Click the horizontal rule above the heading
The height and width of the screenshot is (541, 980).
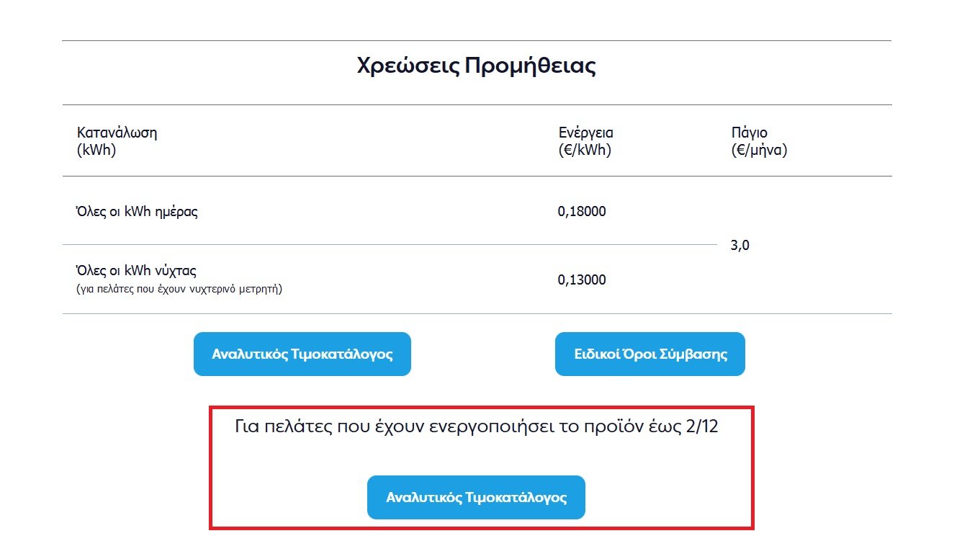(x=477, y=40)
